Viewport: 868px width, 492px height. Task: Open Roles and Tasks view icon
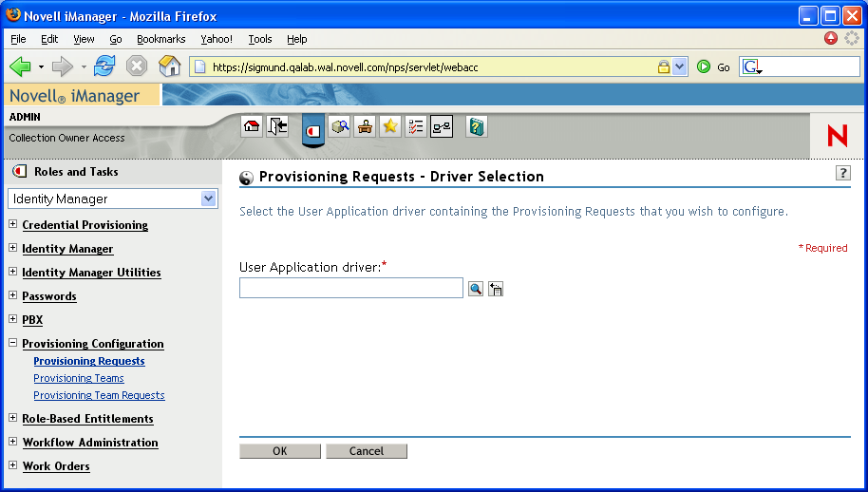click(x=313, y=130)
